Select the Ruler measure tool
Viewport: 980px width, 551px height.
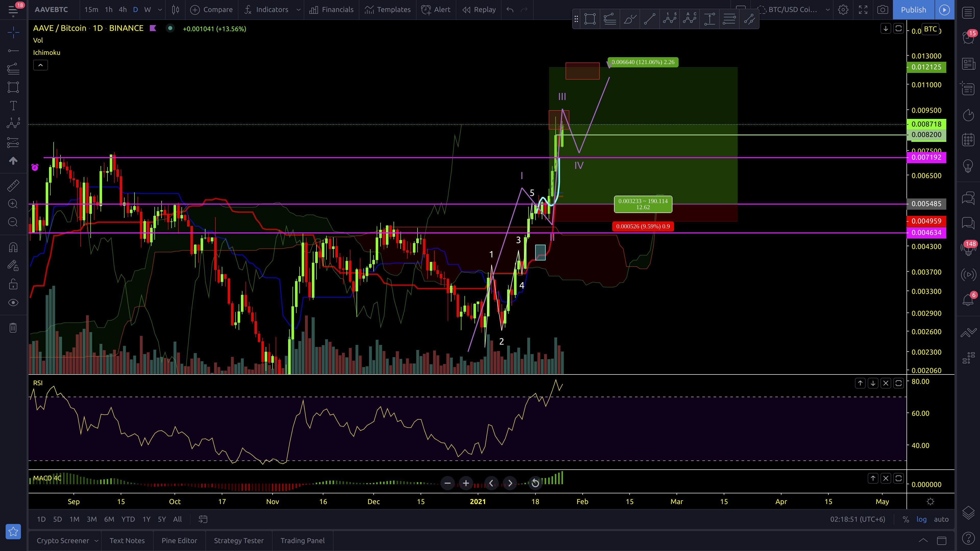tap(13, 185)
